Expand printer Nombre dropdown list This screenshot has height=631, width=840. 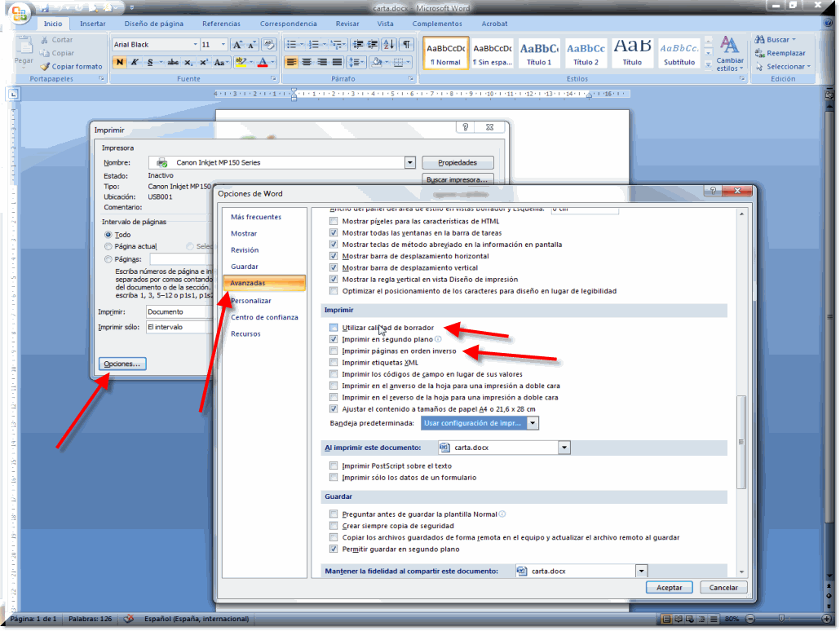coord(409,162)
